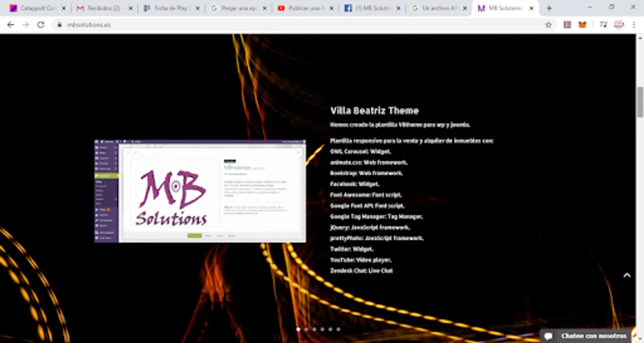Viewport: 644px width, 343px height.
Task: Close the YouTube Publicar una tab
Action: [x=332, y=8]
